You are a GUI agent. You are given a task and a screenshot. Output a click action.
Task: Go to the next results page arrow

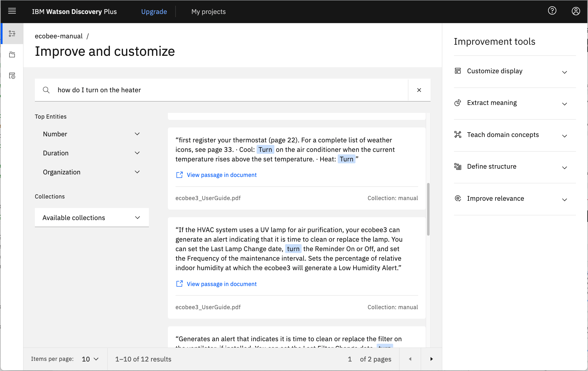[431, 359]
